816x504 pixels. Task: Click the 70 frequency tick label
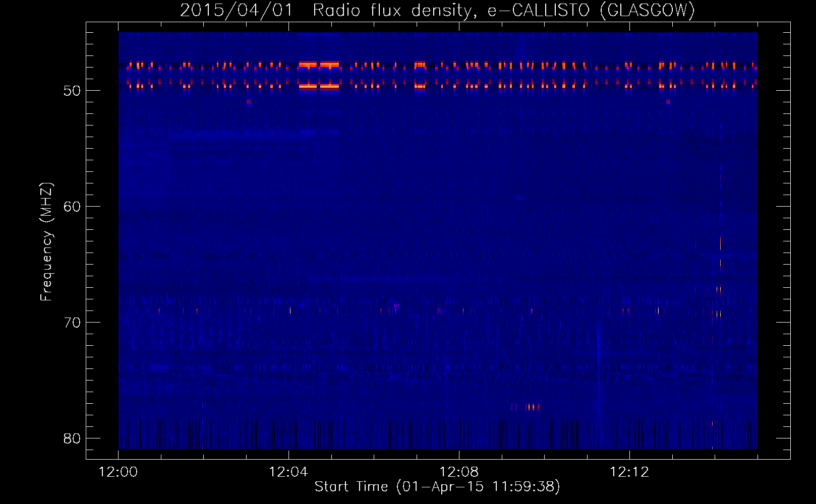coord(72,323)
